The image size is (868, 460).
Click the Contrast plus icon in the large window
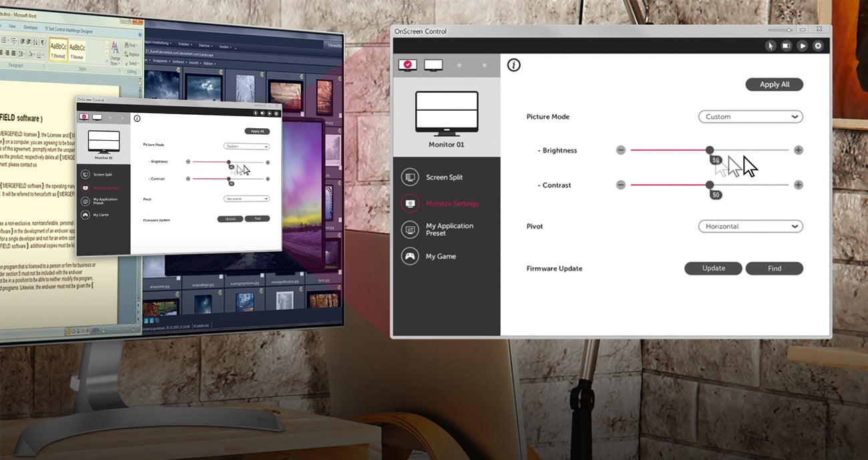(x=799, y=185)
